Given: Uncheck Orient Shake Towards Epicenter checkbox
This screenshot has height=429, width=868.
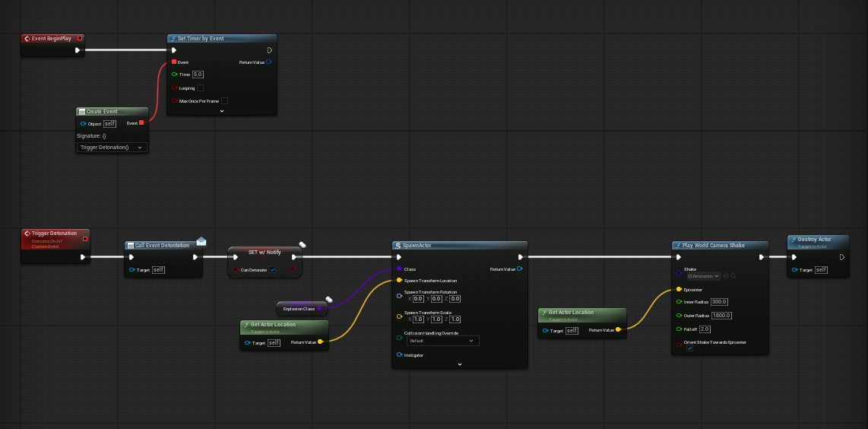Looking at the screenshot, I should click(x=689, y=348).
